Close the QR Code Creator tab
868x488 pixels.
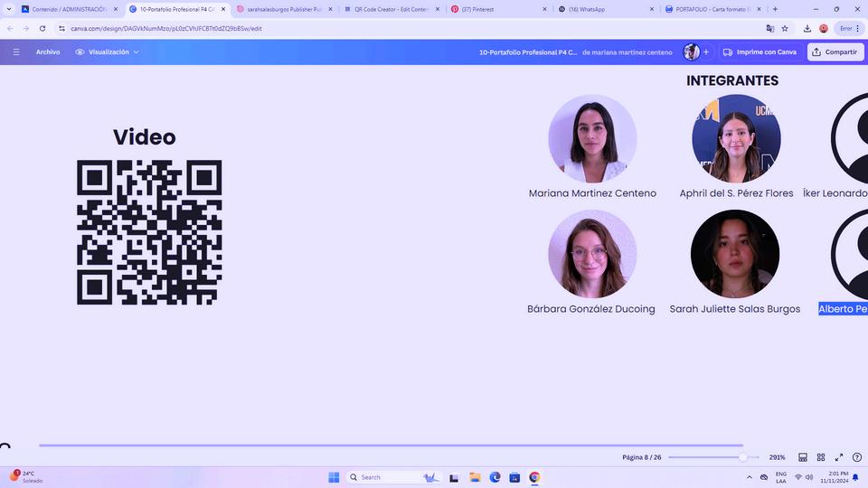click(438, 9)
